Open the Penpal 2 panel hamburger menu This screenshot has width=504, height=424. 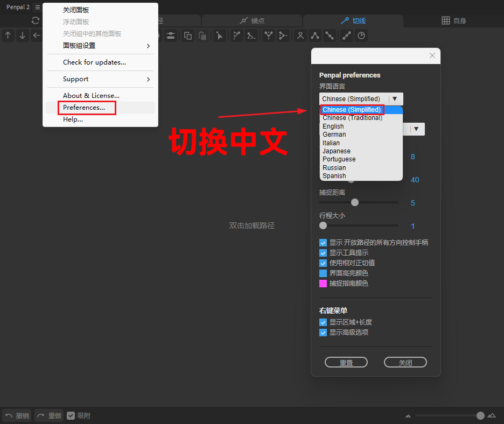click(x=38, y=7)
